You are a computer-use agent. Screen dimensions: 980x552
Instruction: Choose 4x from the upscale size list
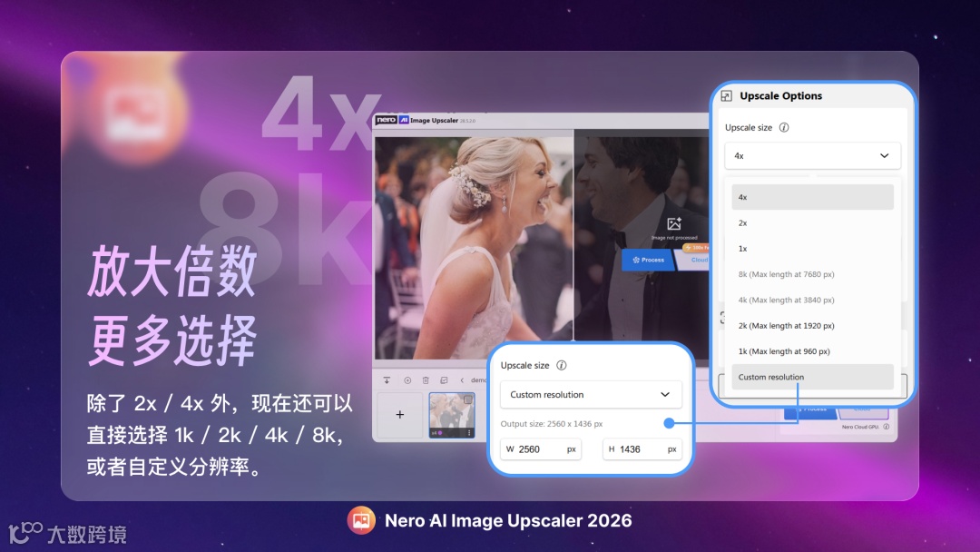tap(812, 197)
